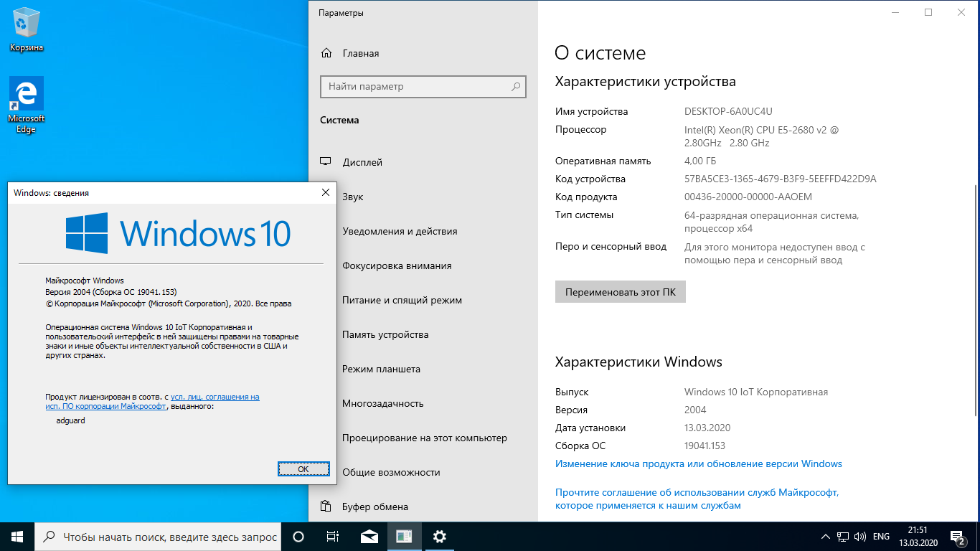Maximize the Параметры window

pos(928,12)
